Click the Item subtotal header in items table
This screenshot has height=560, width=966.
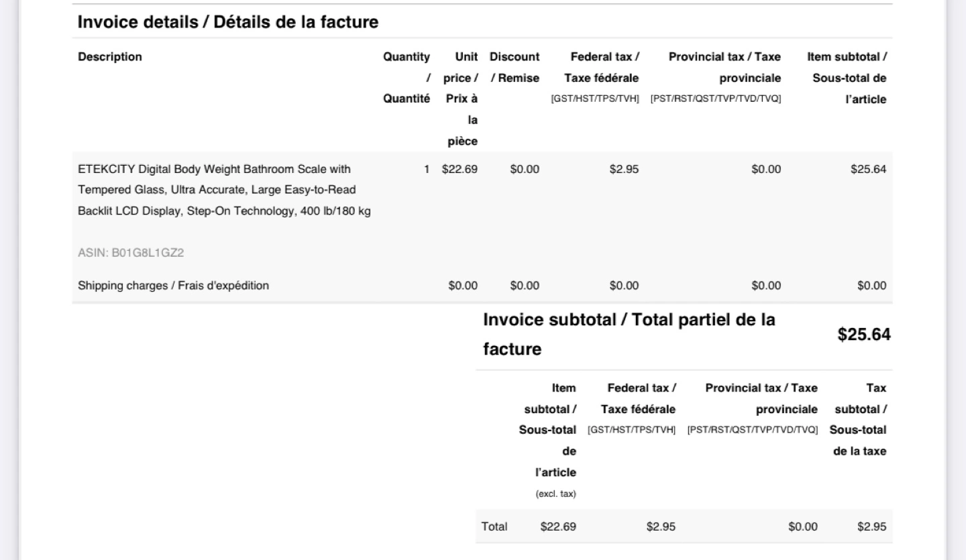(x=847, y=78)
